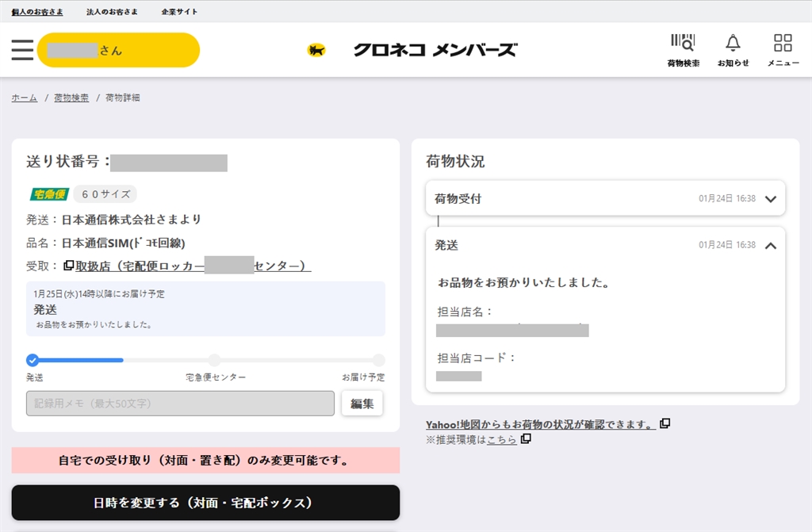Click the 宅急便センター progress step dot
812x532 pixels.
coord(214,360)
